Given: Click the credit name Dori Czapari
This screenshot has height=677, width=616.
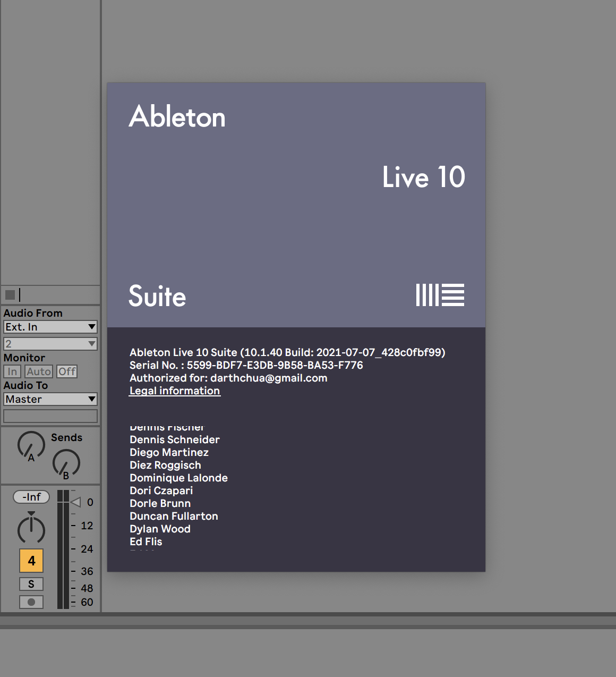Looking at the screenshot, I should (x=161, y=490).
